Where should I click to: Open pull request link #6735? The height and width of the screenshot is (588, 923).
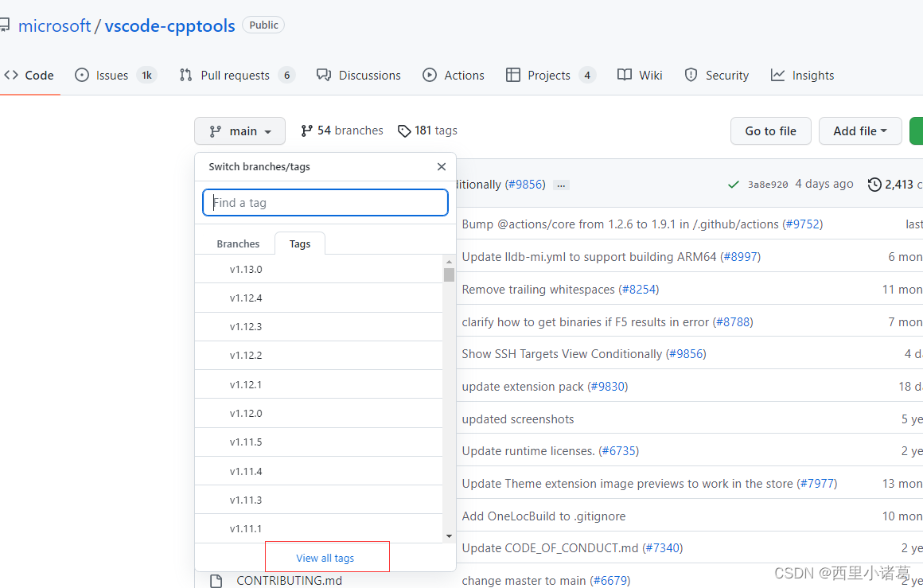click(619, 451)
